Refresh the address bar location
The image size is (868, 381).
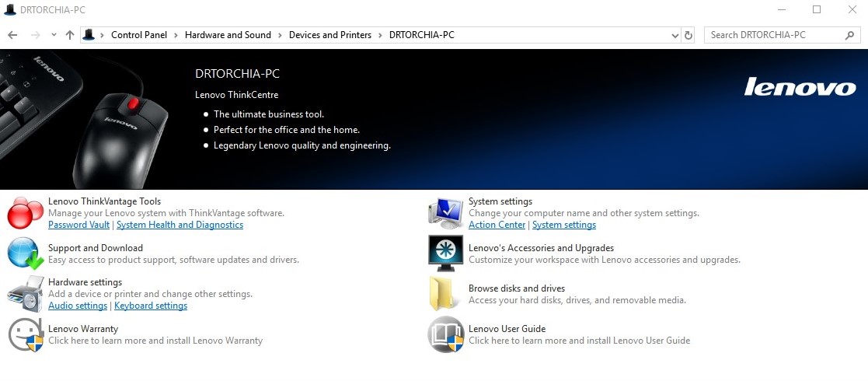click(x=688, y=35)
